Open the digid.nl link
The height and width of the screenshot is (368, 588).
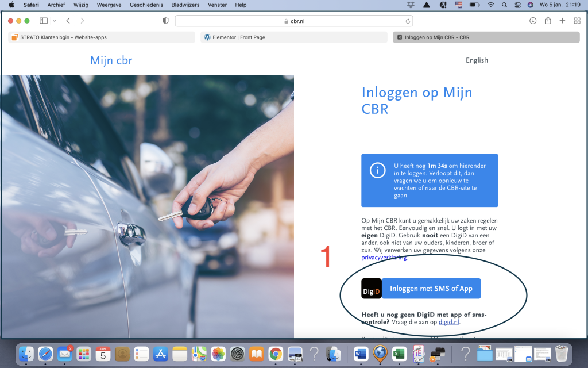[x=448, y=322]
